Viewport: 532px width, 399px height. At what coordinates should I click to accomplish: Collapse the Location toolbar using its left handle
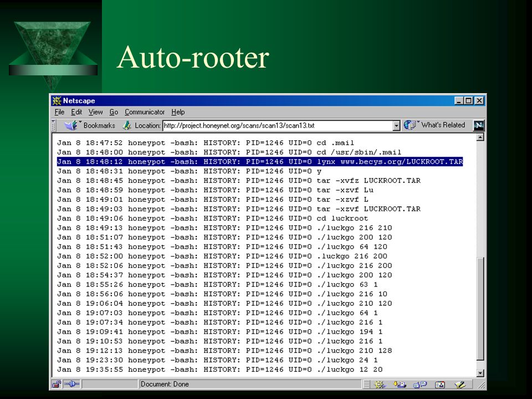pyautogui.click(x=53, y=126)
